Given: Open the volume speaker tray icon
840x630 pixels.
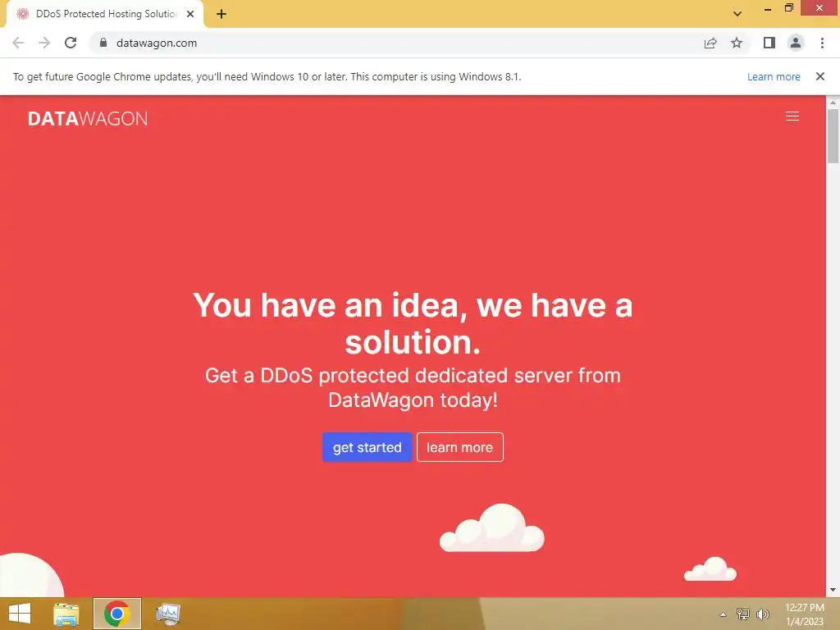Looking at the screenshot, I should [763, 614].
